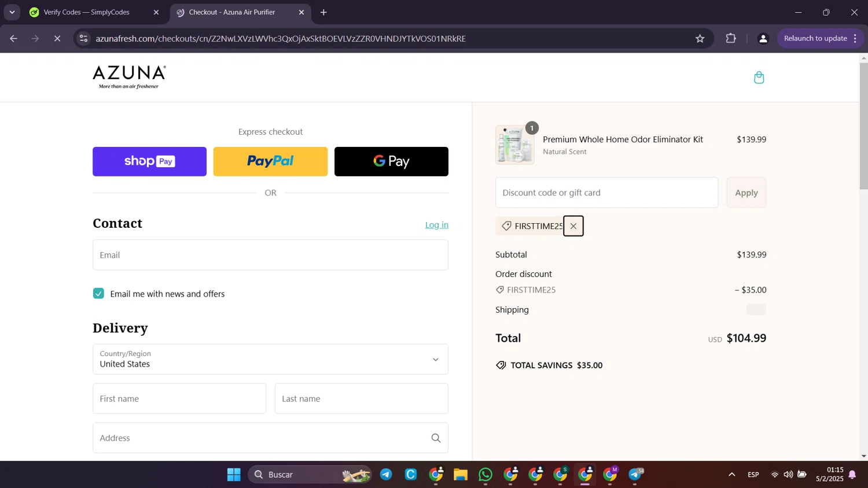Viewport: 868px width, 488px height.
Task: Focus the Address field
Action: 270,438
